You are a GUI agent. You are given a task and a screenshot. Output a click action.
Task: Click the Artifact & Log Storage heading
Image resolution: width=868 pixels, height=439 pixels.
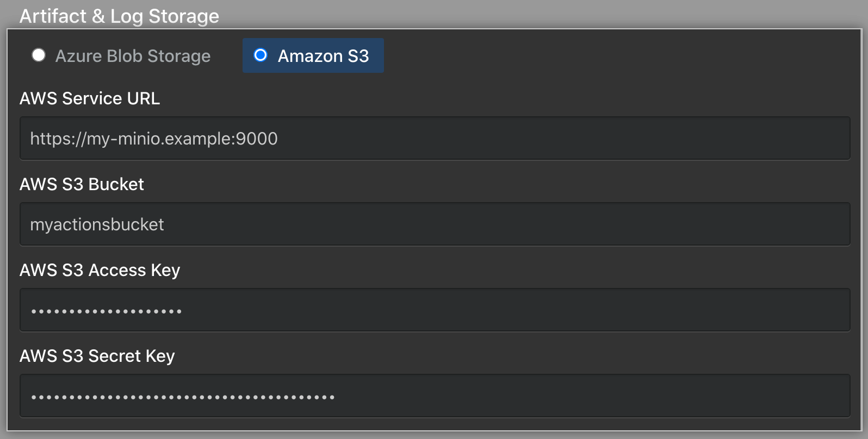tap(119, 16)
